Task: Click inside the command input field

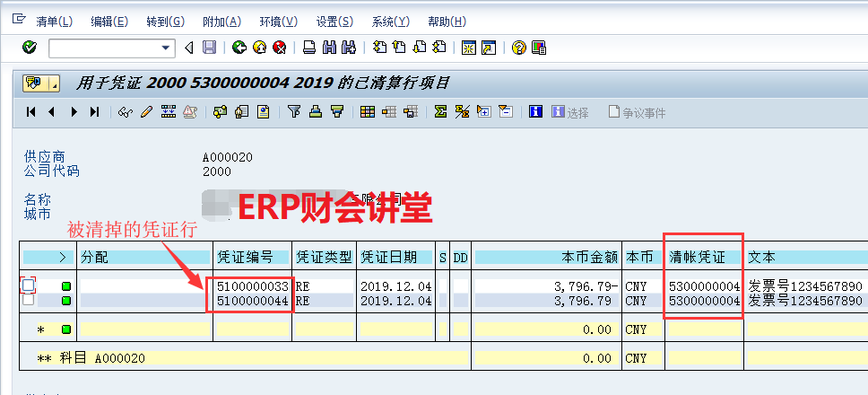Action: point(103,48)
